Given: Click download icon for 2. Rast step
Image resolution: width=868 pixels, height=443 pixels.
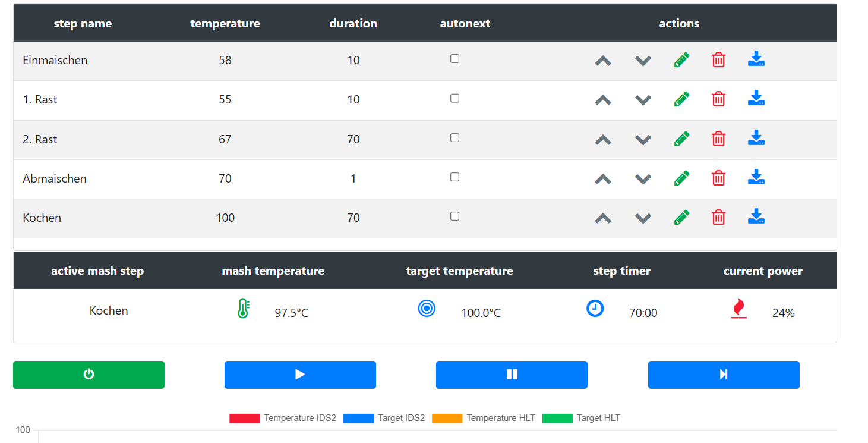Looking at the screenshot, I should [x=756, y=139].
